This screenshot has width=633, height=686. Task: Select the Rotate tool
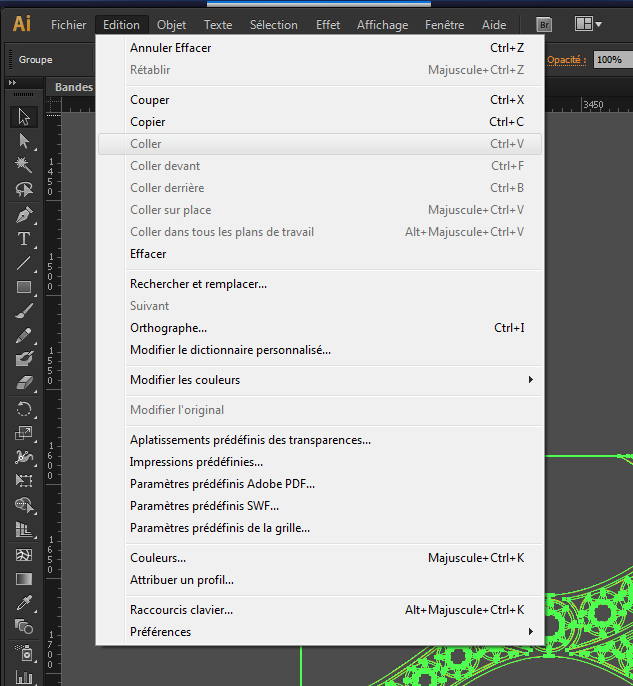(24, 410)
